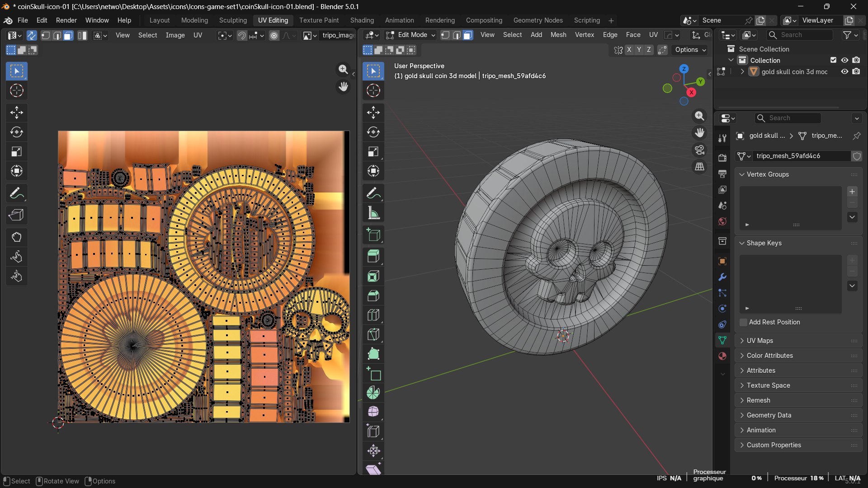Viewport: 868px width, 488px height.
Task: Select the Extrude Region tool
Action: point(373,257)
